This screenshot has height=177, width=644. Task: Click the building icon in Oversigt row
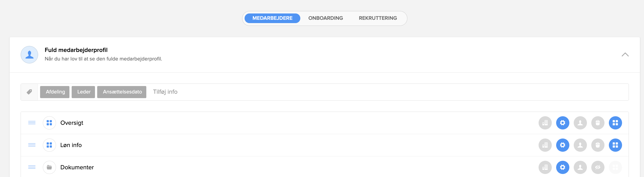pyautogui.click(x=545, y=123)
